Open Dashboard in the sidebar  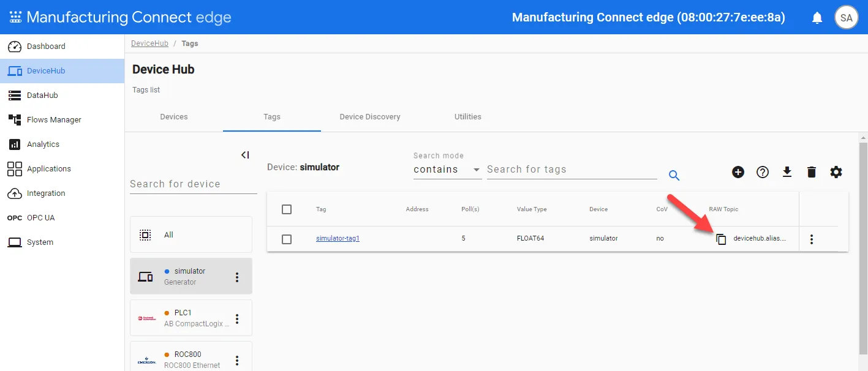(62, 47)
